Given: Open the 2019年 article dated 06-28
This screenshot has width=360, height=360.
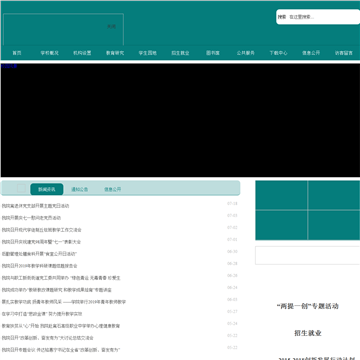Looking at the screenshot, I should 39,266.
